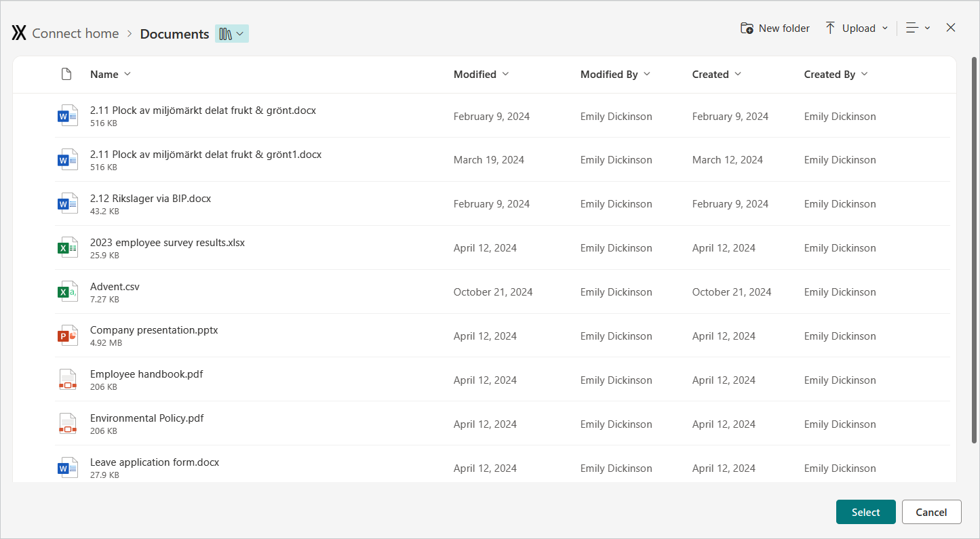Navigate to Connect home breadcrumb
This screenshot has width=980, height=539.
point(75,34)
